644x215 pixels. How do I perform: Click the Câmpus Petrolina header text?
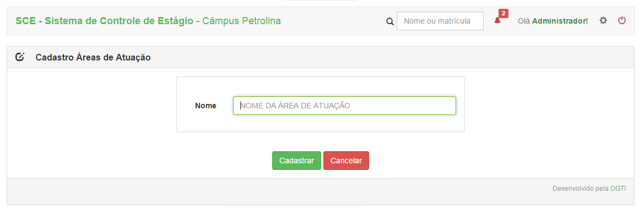point(241,21)
